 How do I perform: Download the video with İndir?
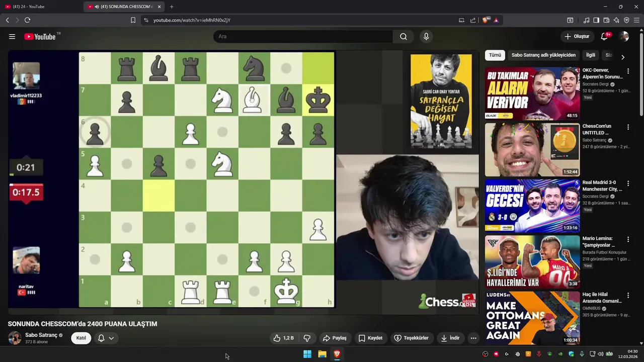[x=450, y=338]
